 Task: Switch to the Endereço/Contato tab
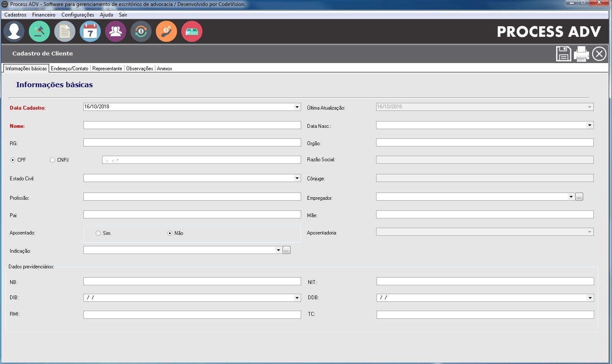pyautogui.click(x=69, y=69)
